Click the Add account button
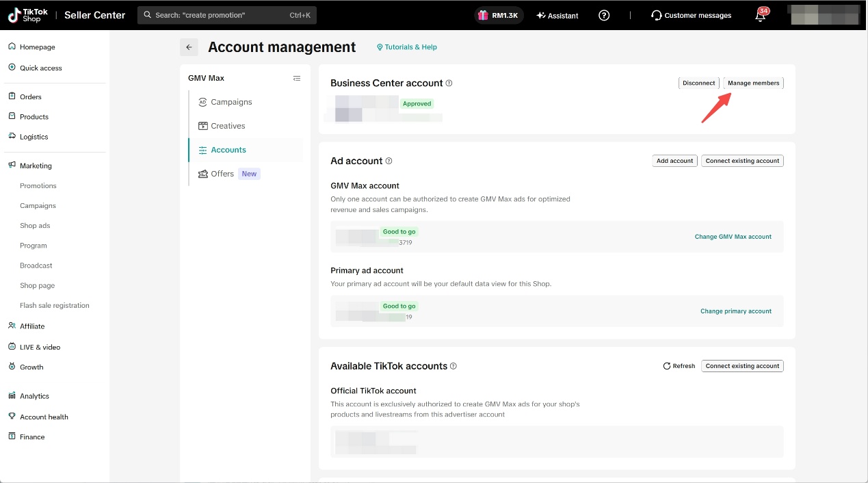Screen dimensions: 868x483 click(x=674, y=161)
